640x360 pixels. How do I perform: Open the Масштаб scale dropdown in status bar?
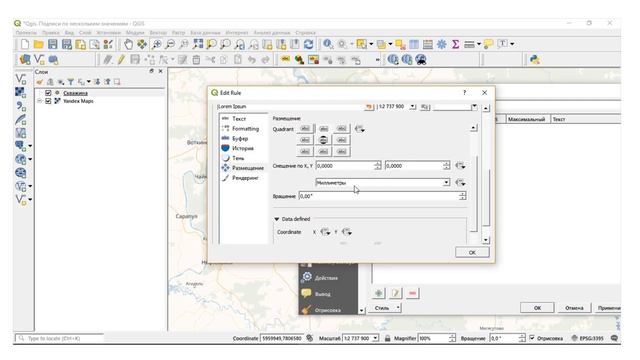point(375,338)
